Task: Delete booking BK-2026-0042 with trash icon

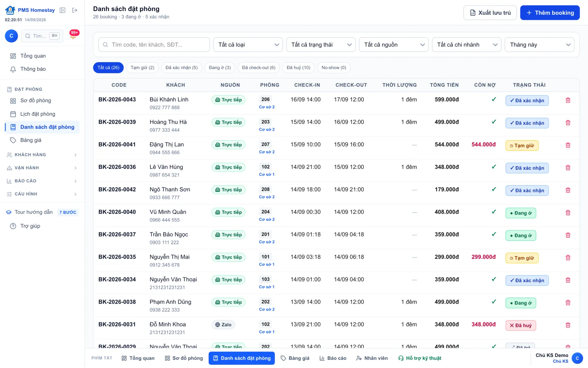Action: click(x=568, y=190)
